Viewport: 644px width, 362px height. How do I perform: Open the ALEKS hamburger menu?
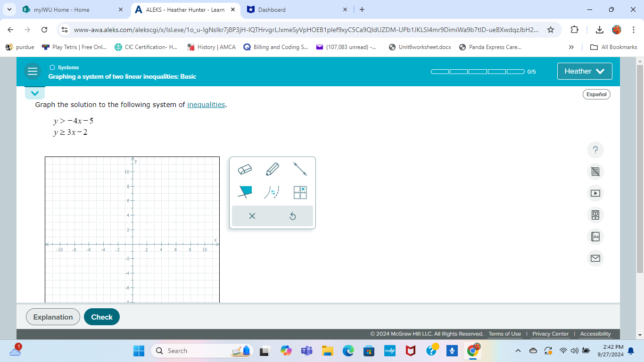point(33,71)
